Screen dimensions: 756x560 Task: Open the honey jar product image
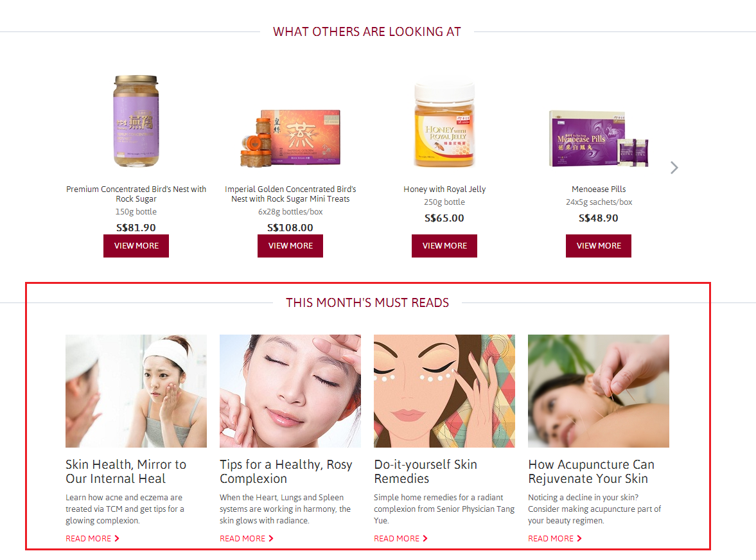[x=444, y=125]
